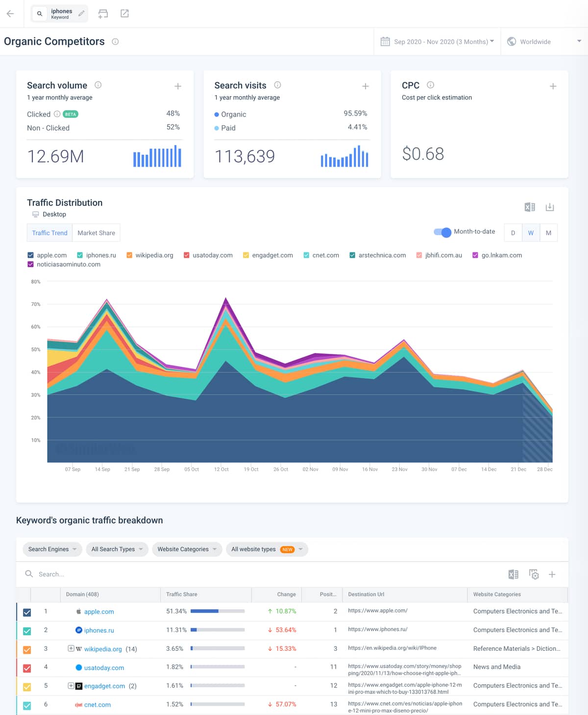Sort by Traffic Share column header

point(182,594)
